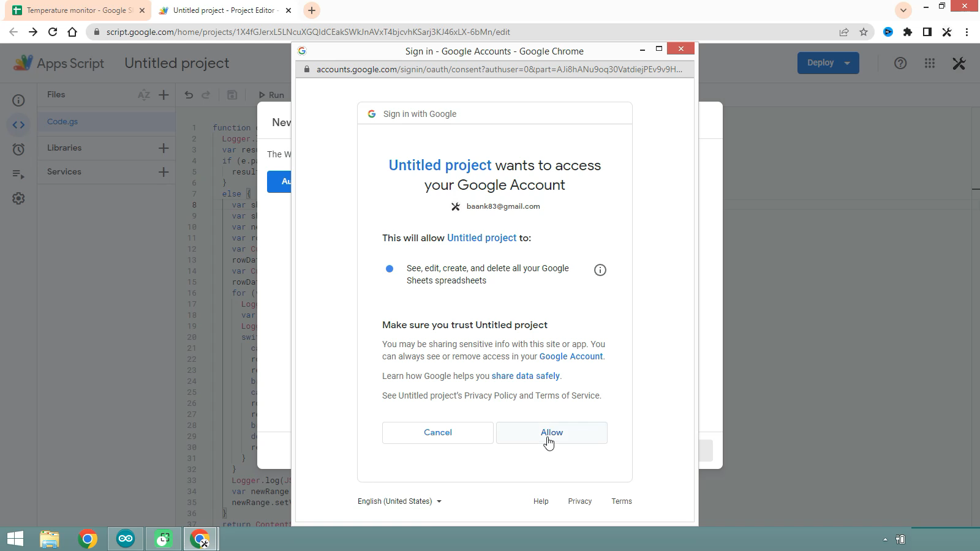Toggle the Chrome side panel

pyautogui.click(x=927, y=32)
